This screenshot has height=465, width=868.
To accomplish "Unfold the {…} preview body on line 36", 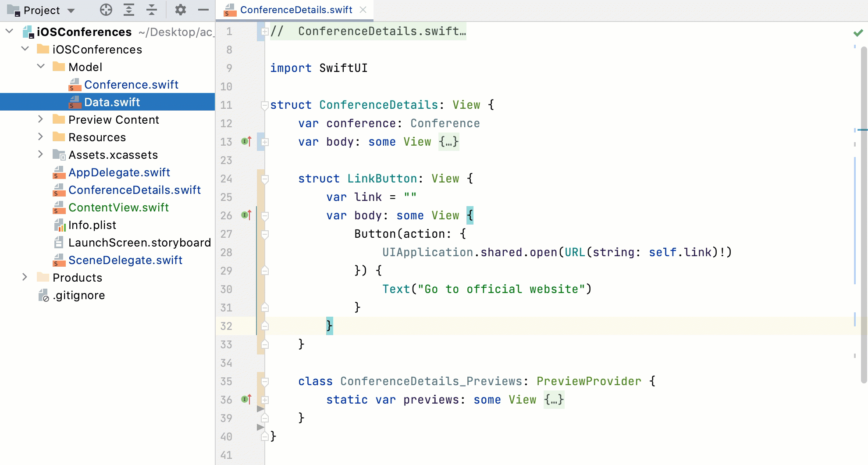I will 554,400.
